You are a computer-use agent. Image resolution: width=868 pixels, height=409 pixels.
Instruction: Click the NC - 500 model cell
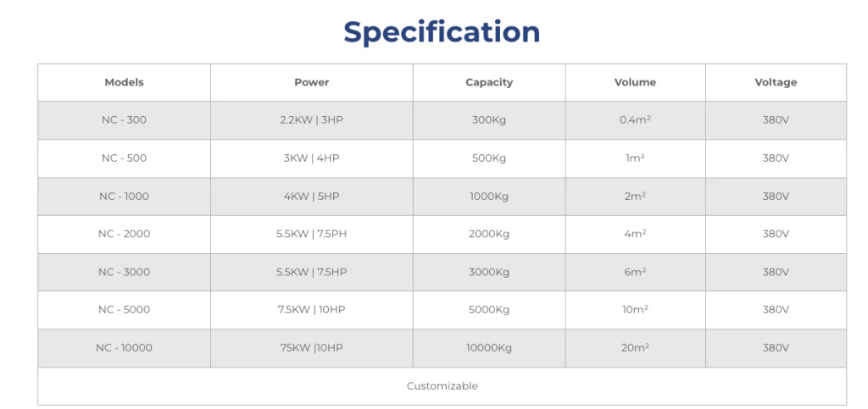(x=124, y=158)
